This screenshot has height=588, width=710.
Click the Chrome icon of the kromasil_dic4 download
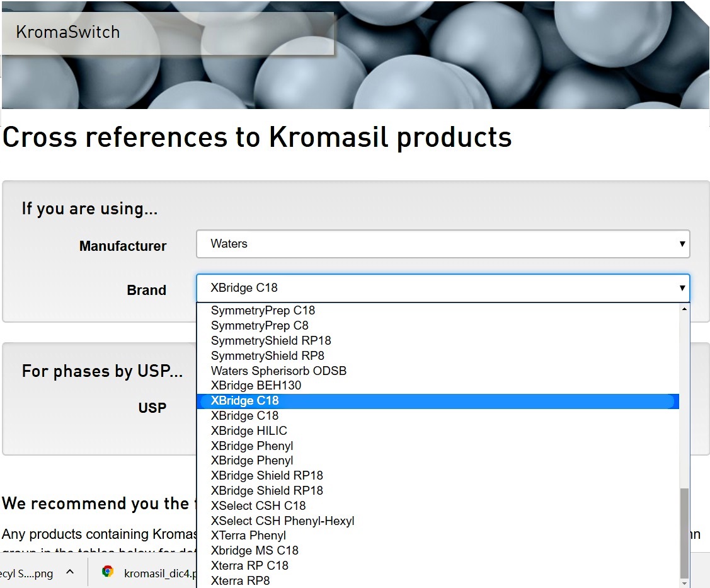click(x=107, y=572)
